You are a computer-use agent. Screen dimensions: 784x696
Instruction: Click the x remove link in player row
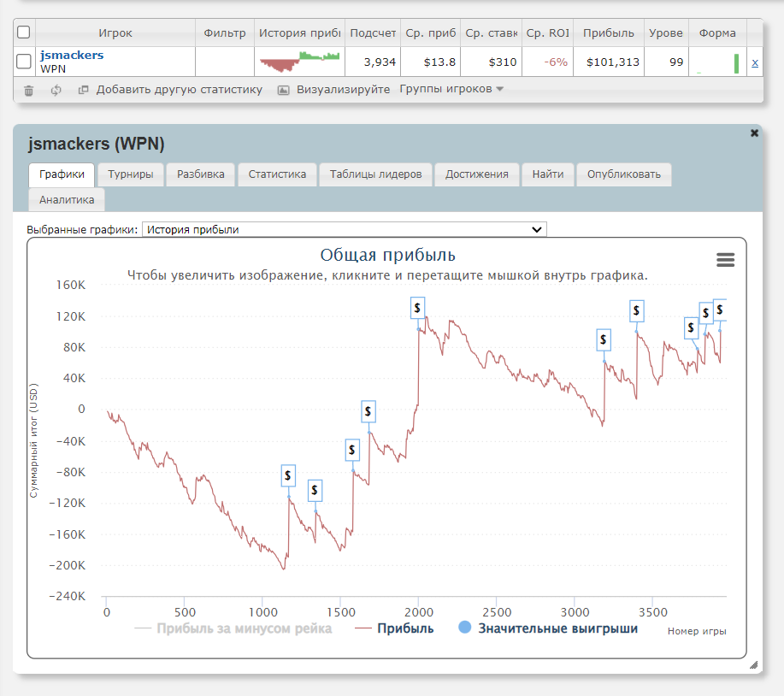[754, 62]
